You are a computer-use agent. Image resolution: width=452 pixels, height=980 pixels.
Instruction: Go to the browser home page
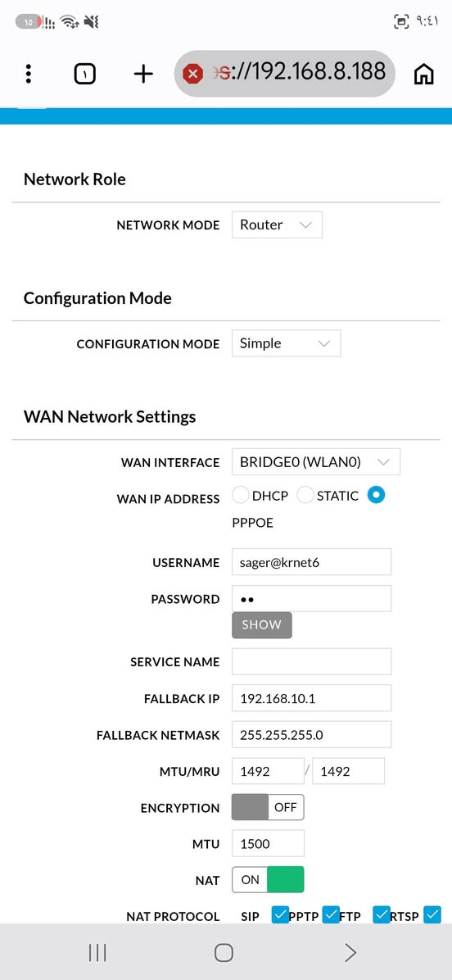pyautogui.click(x=424, y=75)
